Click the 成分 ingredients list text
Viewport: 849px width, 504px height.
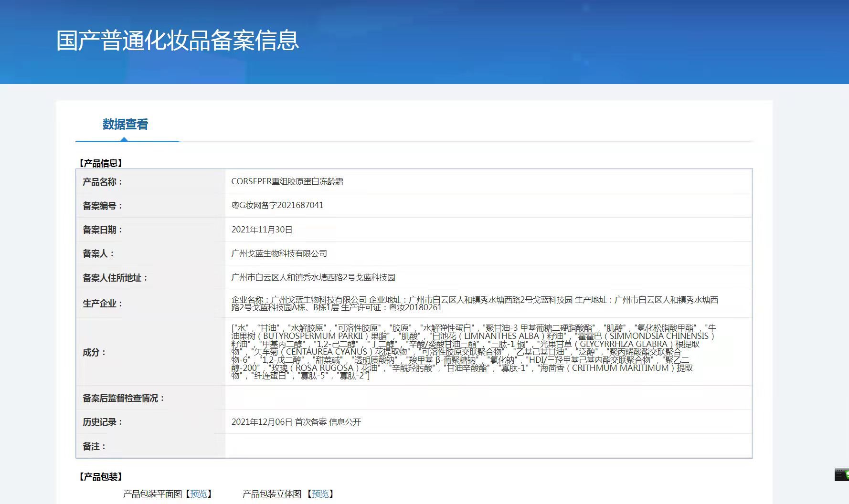[474, 352]
